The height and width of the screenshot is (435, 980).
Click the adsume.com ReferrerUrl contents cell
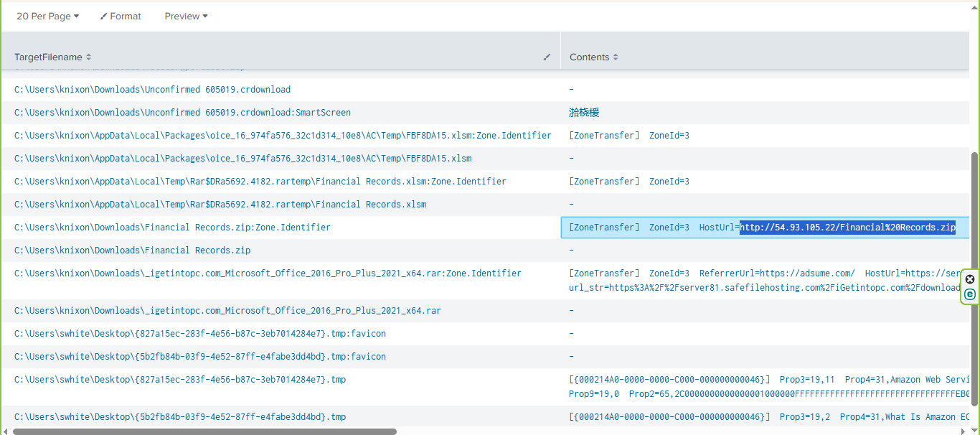(x=765, y=281)
